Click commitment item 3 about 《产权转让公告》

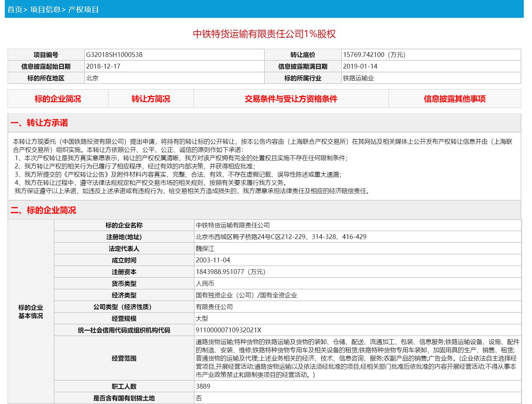[x=178, y=175]
